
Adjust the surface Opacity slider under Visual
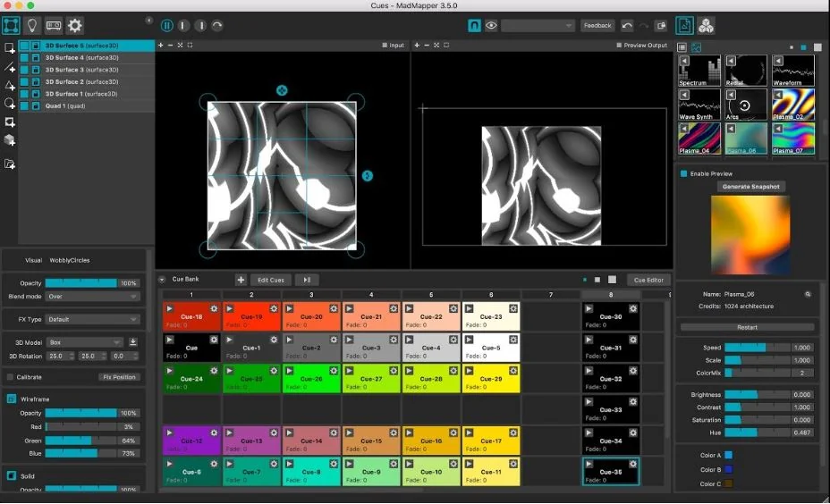[x=80, y=283]
